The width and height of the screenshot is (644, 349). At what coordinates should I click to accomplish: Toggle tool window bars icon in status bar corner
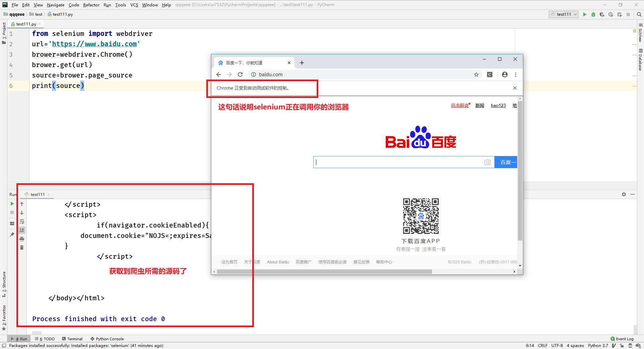[x=4, y=346]
